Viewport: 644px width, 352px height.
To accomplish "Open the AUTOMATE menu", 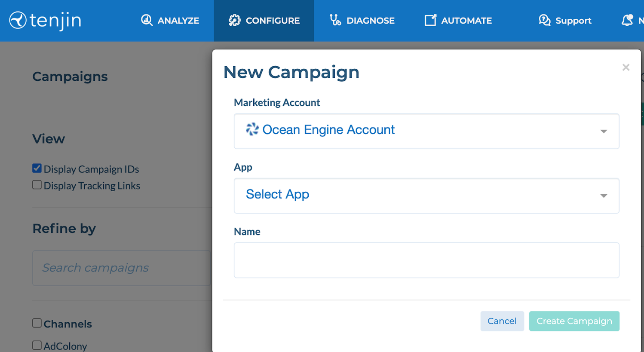I will (x=458, y=21).
